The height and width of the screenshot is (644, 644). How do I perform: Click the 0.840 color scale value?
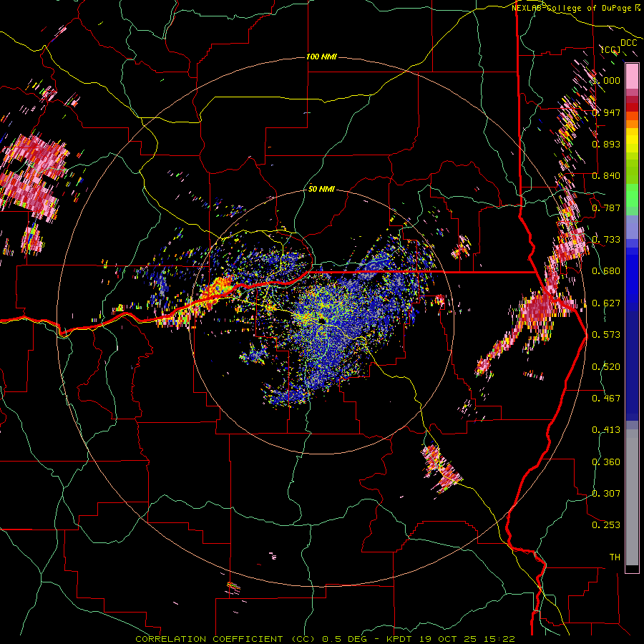pos(606,176)
